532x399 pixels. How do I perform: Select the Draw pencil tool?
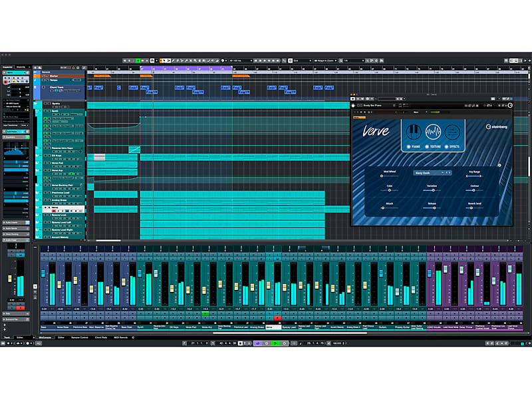point(174,61)
